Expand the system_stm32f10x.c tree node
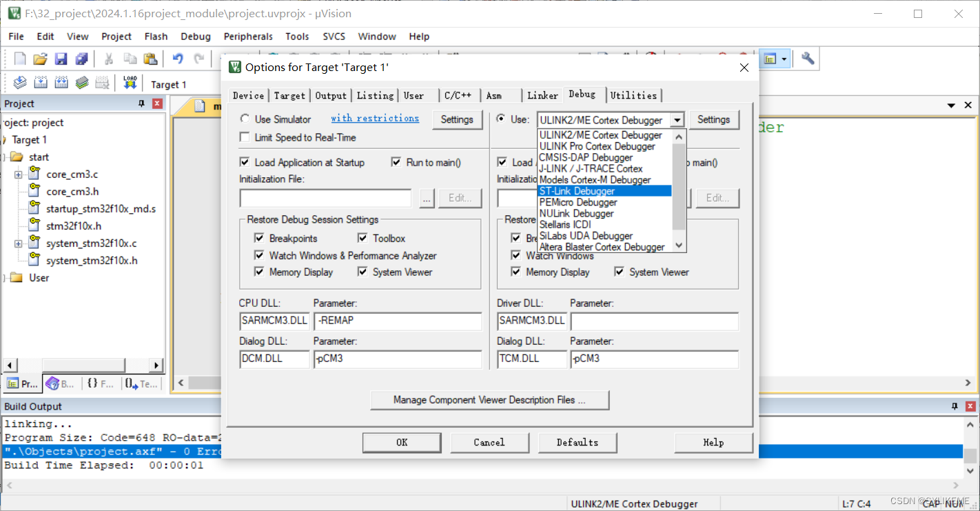980x511 pixels. (19, 243)
